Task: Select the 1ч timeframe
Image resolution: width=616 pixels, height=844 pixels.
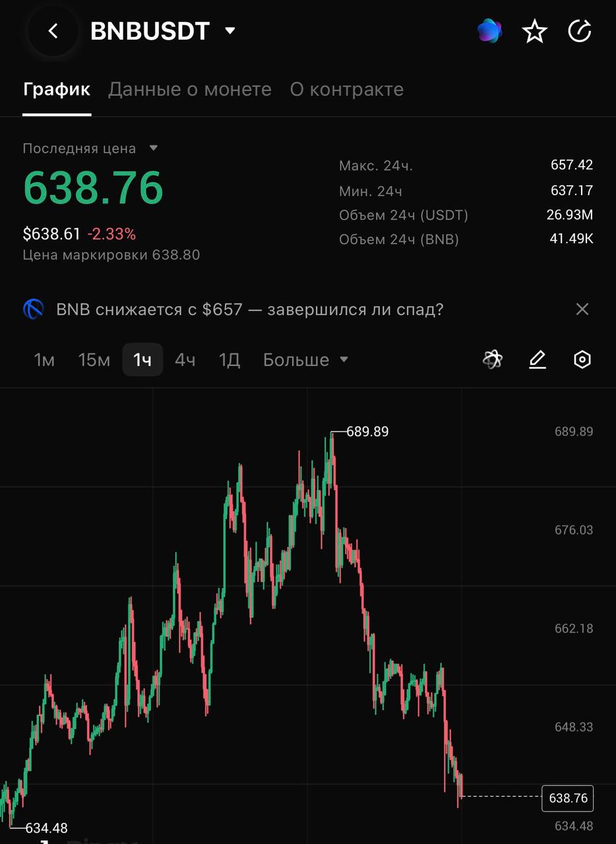Action: [x=142, y=360]
